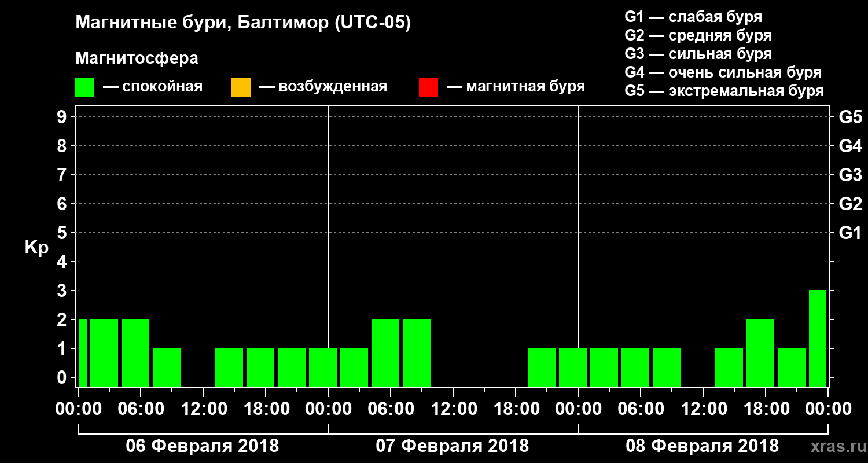Click the G5 label on the right axis

click(x=850, y=117)
